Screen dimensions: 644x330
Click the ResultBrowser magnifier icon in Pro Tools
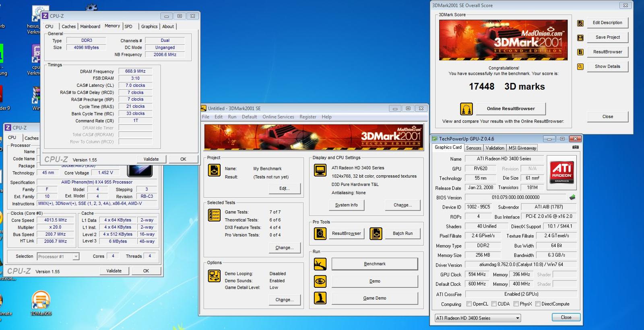pyautogui.click(x=320, y=234)
